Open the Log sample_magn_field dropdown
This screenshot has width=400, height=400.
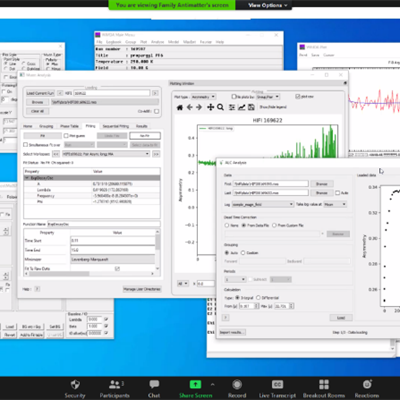click(263, 204)
